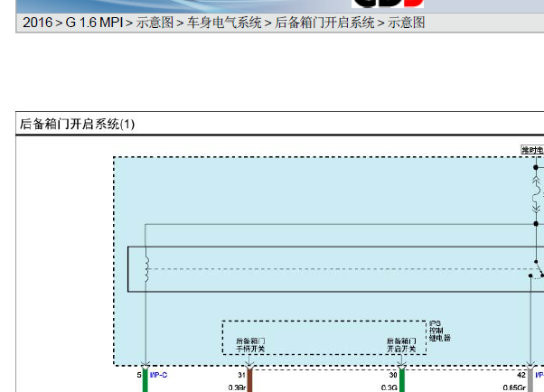The height and width of the screenshot is (392, 544).
Task: Click the relay switch contact symbol
Action: (x=537, y=269)
